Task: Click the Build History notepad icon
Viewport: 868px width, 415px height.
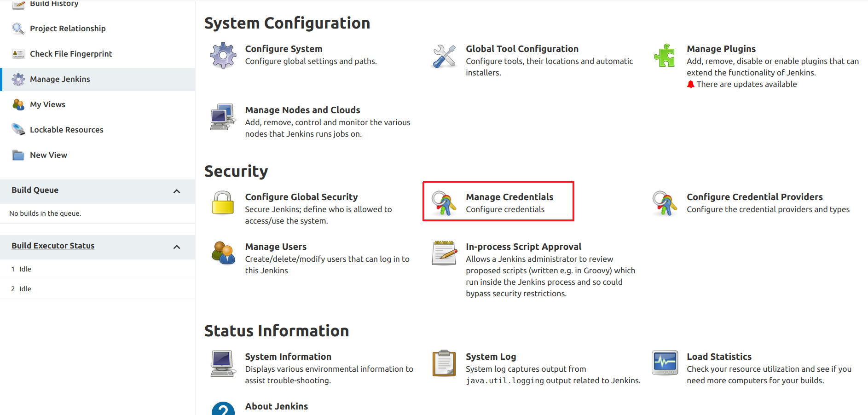Action: [x=18, y=4]
